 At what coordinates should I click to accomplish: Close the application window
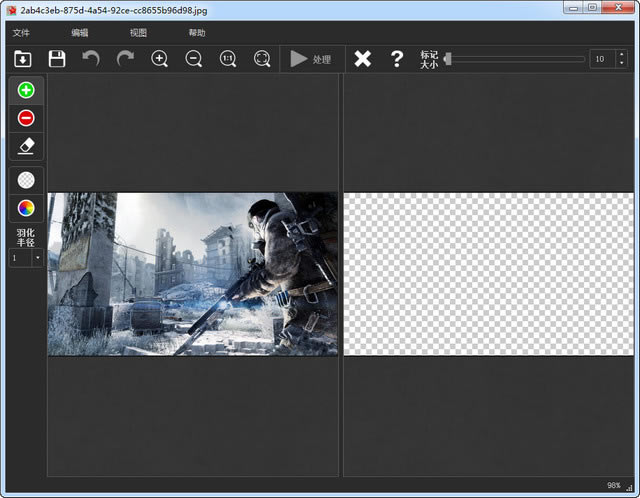click(618, 8)
